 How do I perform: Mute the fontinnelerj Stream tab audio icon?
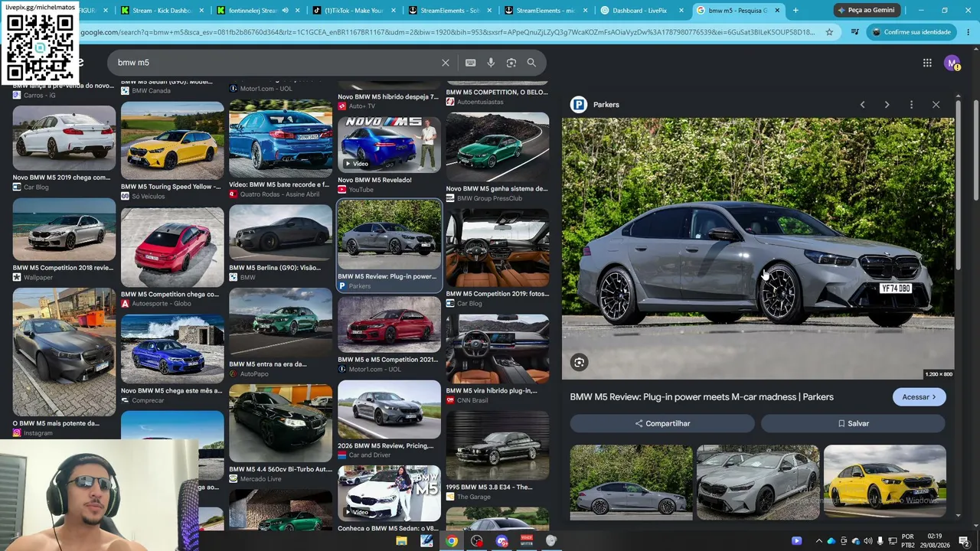tap(285, 11)
